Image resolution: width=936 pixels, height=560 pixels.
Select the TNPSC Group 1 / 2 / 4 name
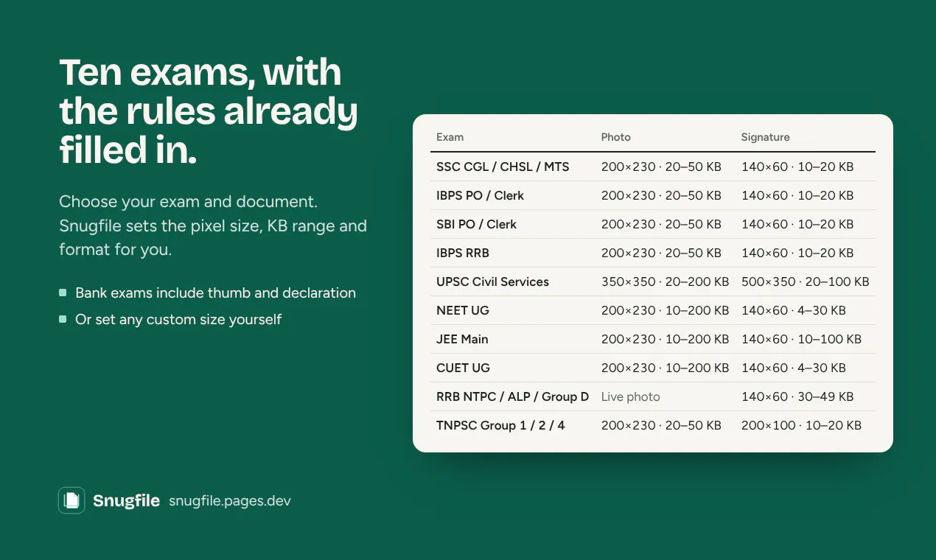coord(500,425)
